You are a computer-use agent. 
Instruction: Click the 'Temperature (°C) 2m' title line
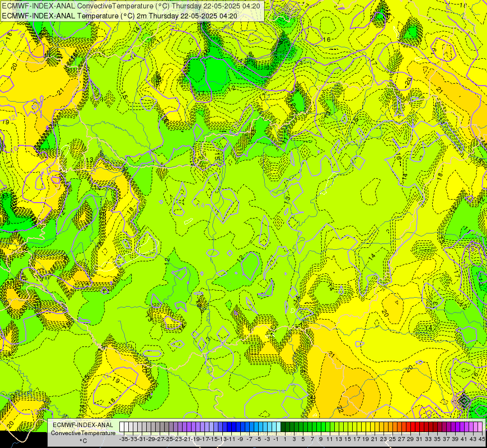coord(119,16)
